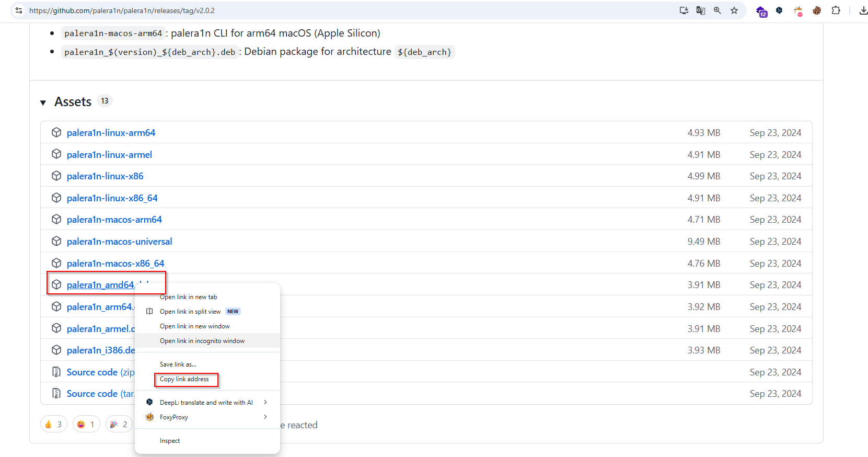Open the DeepL extension in the toolbar
The image size is (868, 457).
point(779,10)
